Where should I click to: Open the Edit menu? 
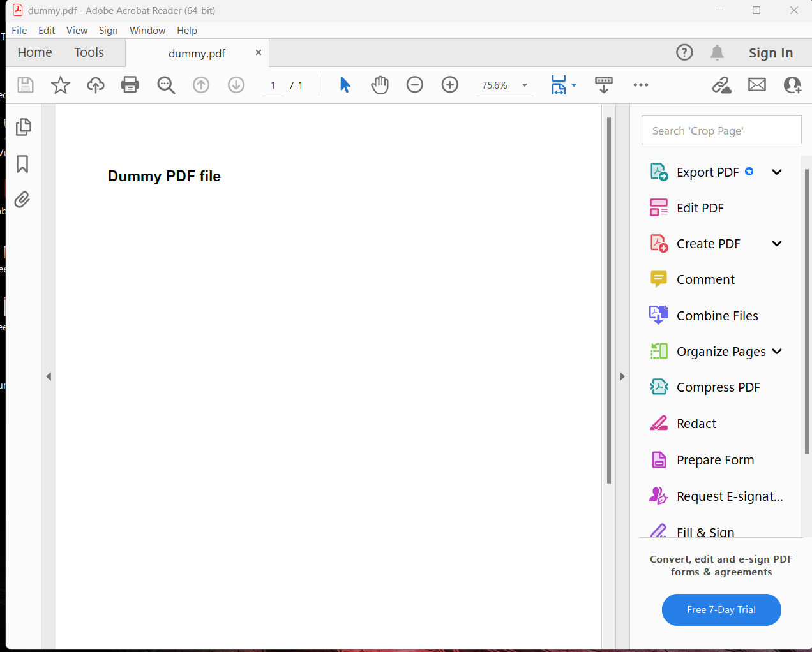[x=47, y=30]
